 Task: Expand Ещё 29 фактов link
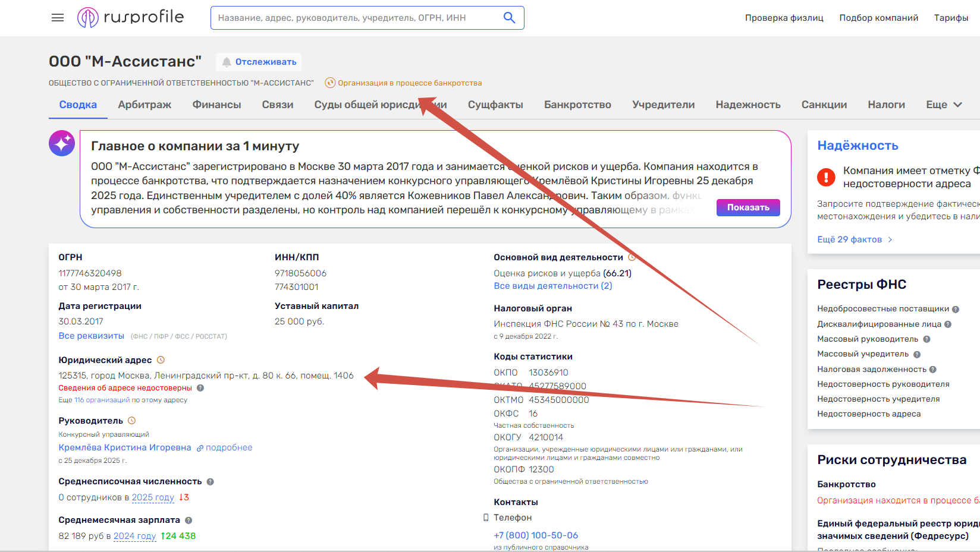855,239
